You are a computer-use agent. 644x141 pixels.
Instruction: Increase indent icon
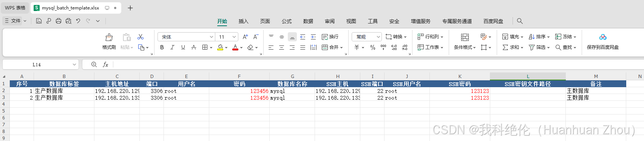coord(314,37)
